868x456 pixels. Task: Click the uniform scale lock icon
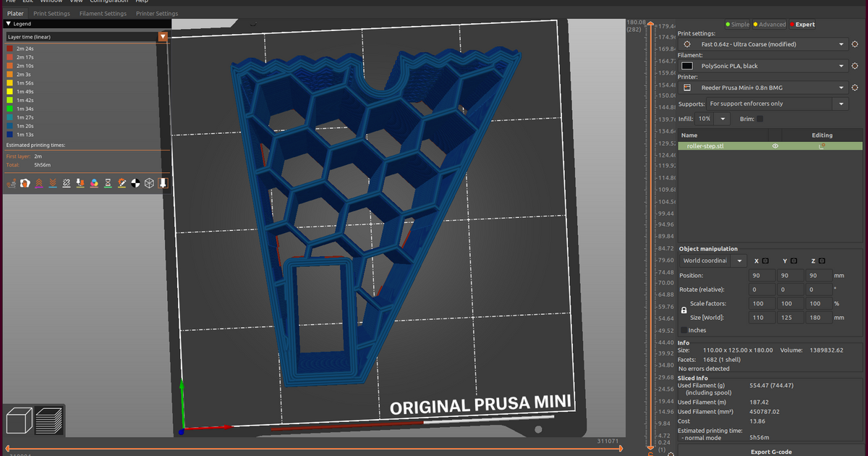pos(684,311)
